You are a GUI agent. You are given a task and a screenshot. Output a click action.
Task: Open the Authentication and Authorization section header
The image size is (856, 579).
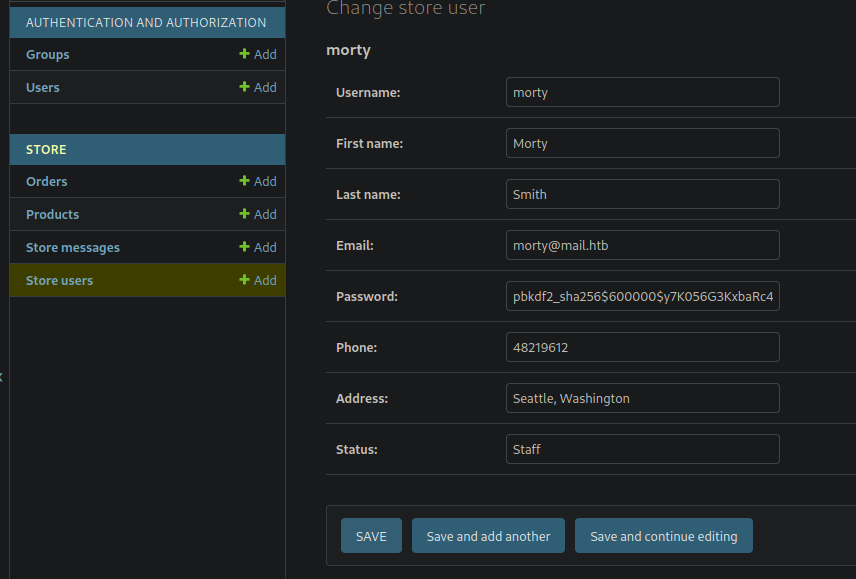click(146, 22)
